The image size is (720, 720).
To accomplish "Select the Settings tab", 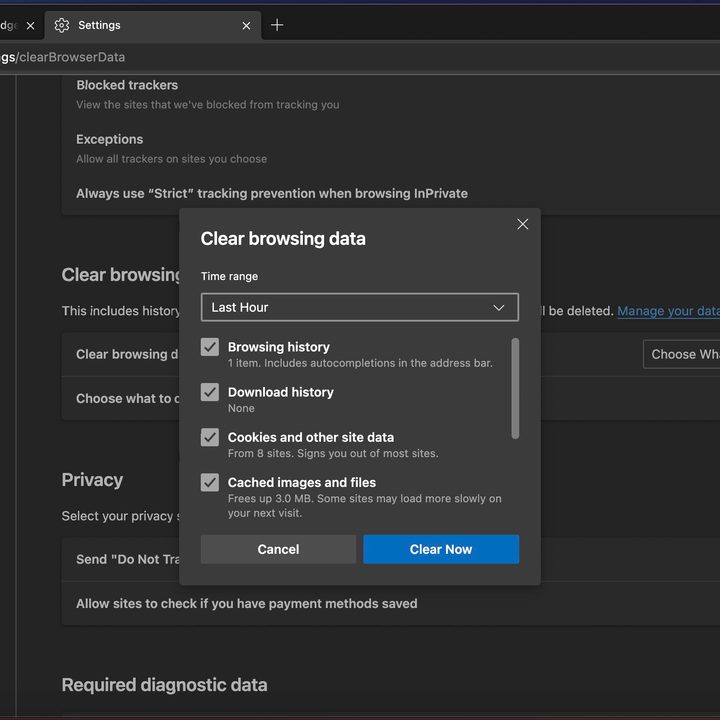I will click(153, 25).
